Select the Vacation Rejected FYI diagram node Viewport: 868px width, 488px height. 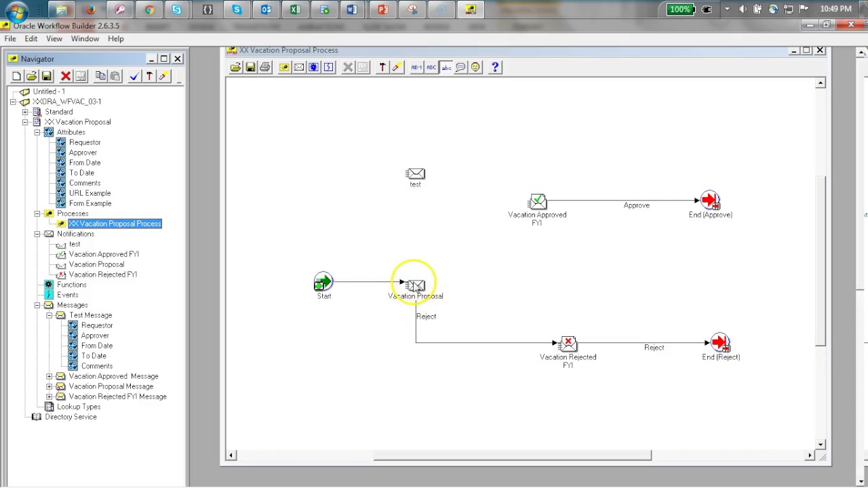tap(568, 344)
